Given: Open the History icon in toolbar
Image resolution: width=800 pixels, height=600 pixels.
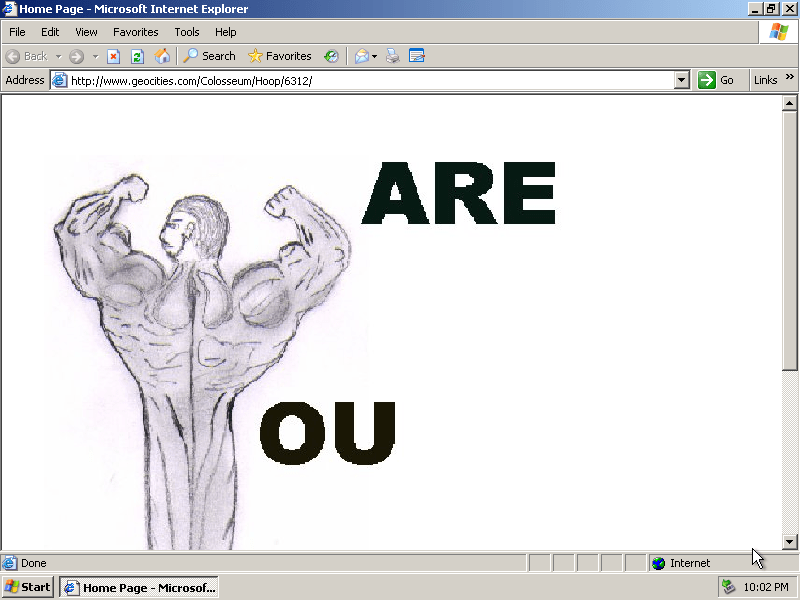Looking at the screenshot, I should coord(331,56).
